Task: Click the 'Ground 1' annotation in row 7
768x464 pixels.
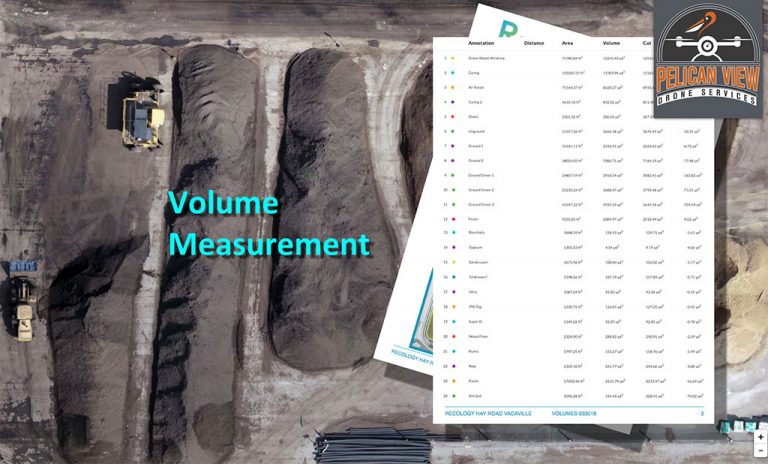Action: 476,146
